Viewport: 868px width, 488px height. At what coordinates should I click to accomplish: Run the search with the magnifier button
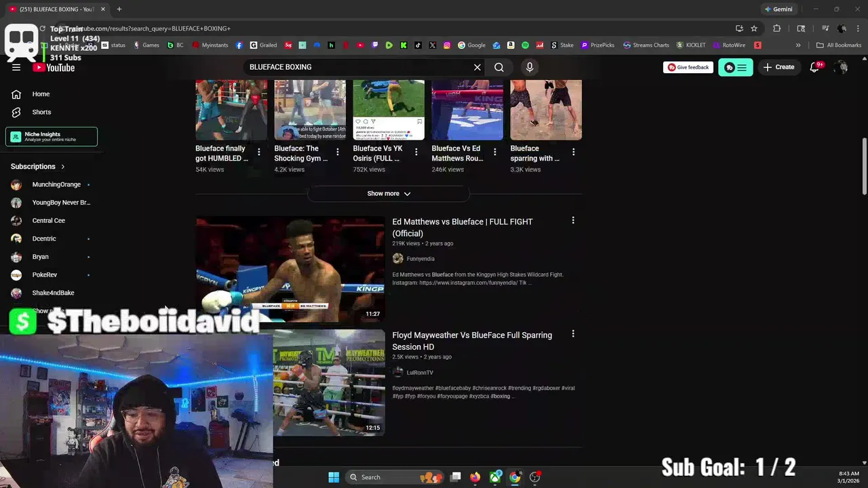click(x=499, y=67)
